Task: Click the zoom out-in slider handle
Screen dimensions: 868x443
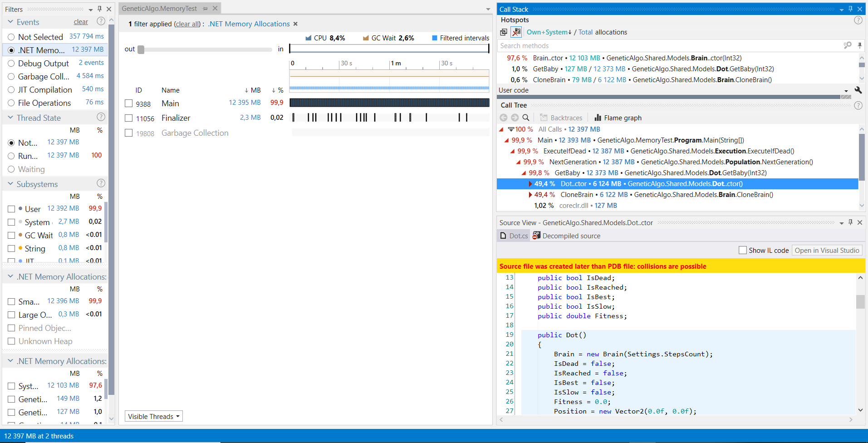Action: pyautogui.click(x=141, y=49)
